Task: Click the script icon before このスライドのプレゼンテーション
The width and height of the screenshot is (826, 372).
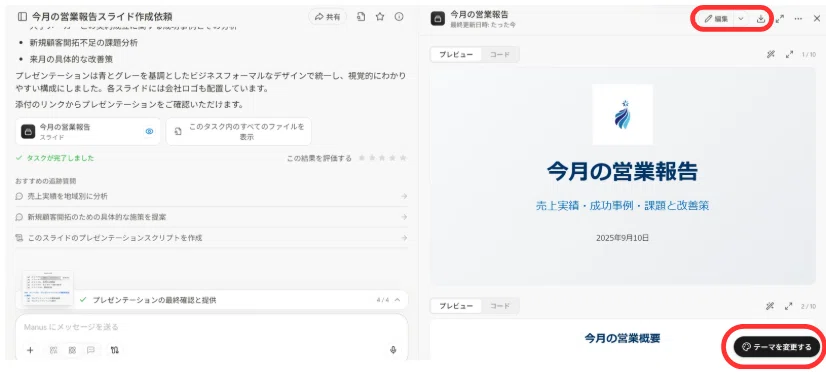Action: coord(19,238)
